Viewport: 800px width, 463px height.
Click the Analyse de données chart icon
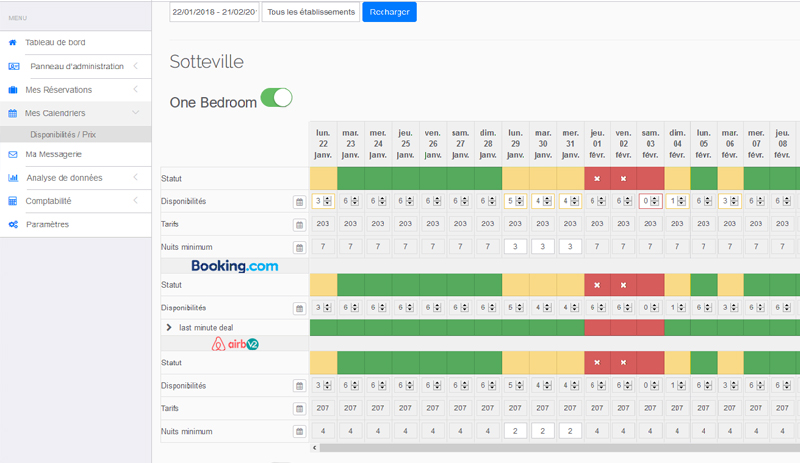(13, 178)
